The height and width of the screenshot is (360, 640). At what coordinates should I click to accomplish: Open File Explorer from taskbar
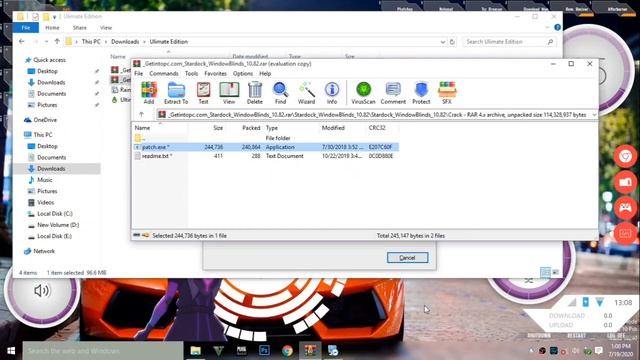(x=196, y=351)
